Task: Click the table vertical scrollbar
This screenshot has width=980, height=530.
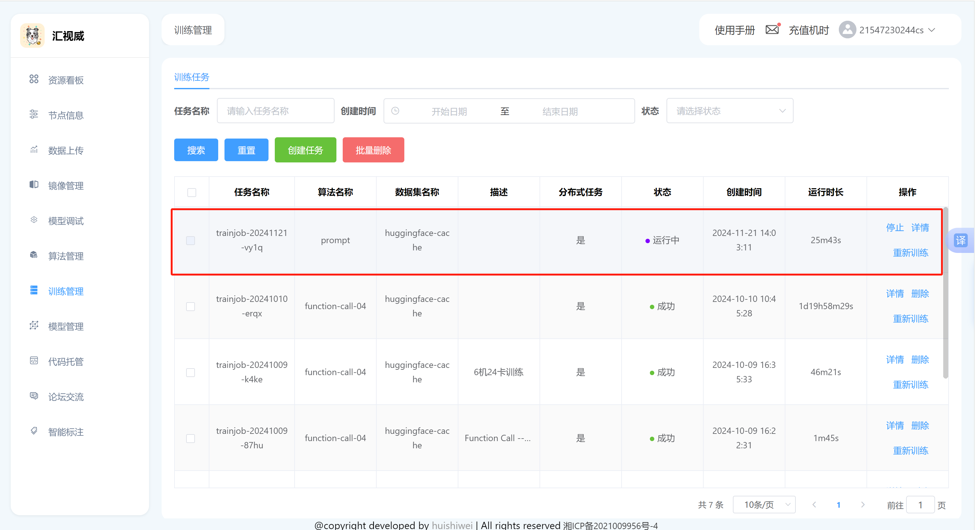Action: [945, 293]
